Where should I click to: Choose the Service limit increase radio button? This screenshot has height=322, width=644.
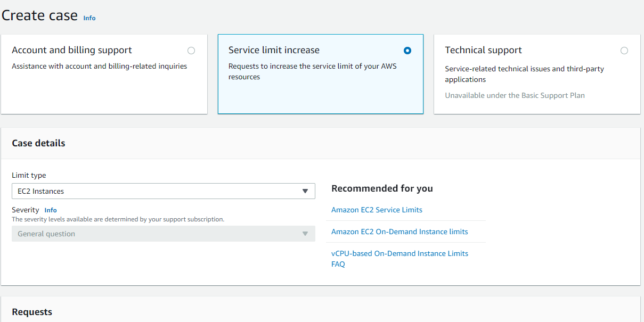point(407,51)
